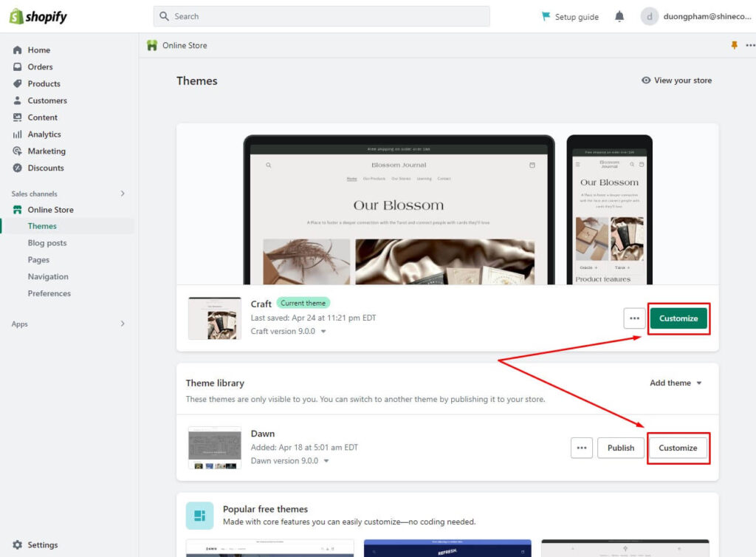Select Themes sub-item

[x=42, y=226]
